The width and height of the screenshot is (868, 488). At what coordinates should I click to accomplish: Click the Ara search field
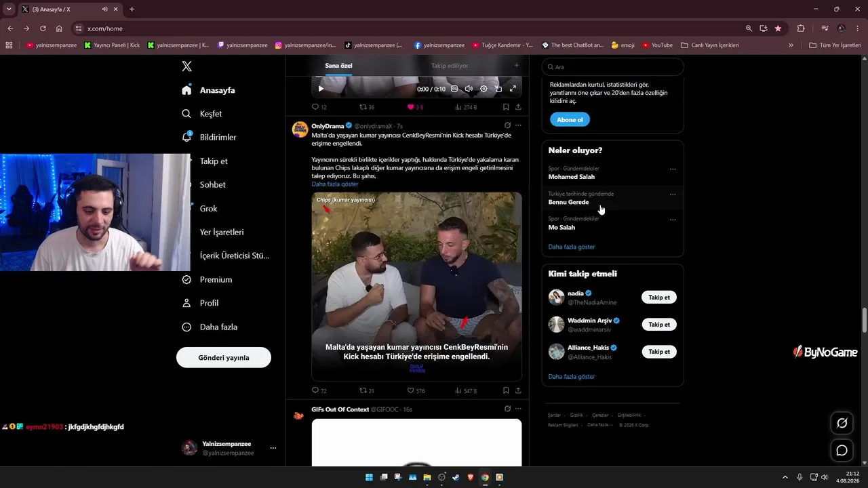pyautogui.click(x=612, y=67)
